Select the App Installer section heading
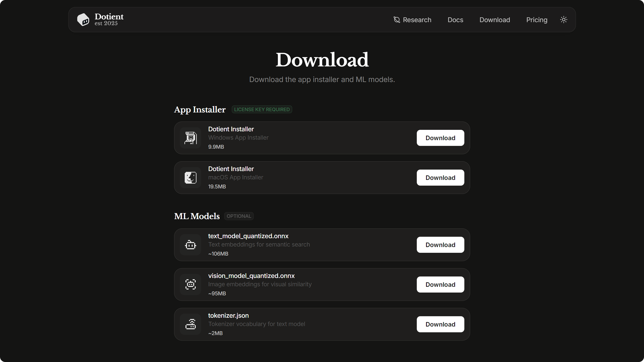Viewport: 644px width, 362px height. (200, 110)
